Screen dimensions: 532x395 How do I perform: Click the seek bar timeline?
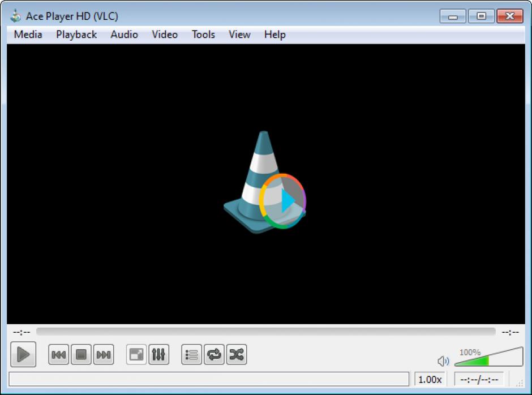266,332
